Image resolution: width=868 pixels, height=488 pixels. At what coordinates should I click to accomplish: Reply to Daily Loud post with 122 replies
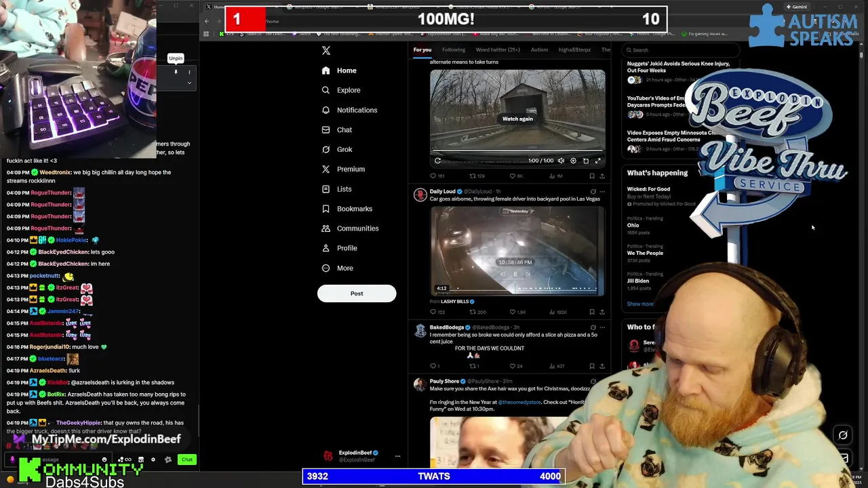click(x=437, y=312)
